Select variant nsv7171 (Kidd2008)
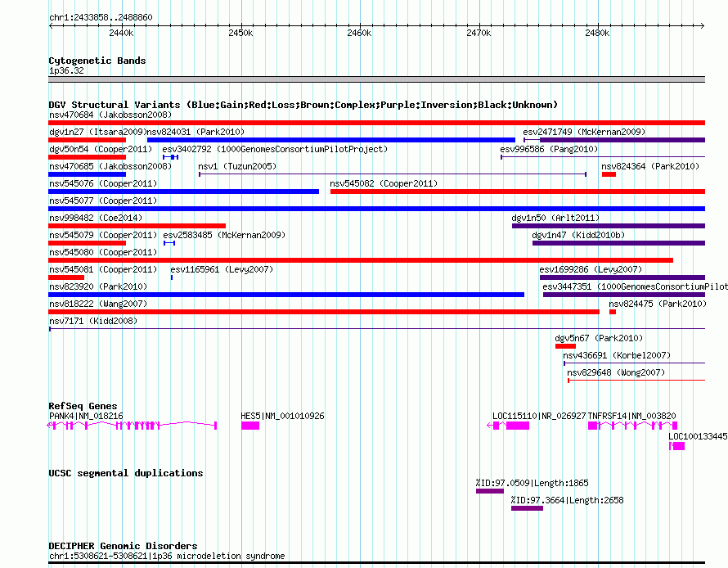Viewport: 728px width, 568px height. (93, 321)
